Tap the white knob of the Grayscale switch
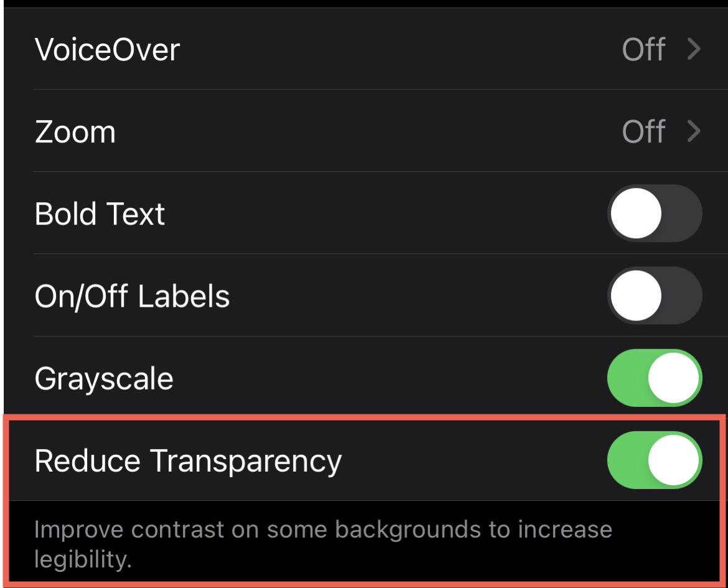 (675, 378)
